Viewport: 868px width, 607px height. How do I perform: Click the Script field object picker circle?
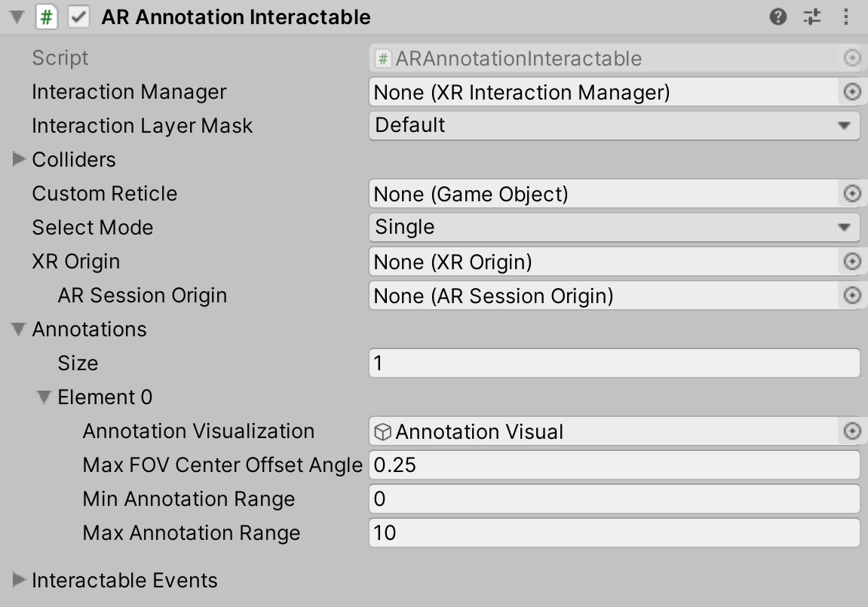coord(851,57)
